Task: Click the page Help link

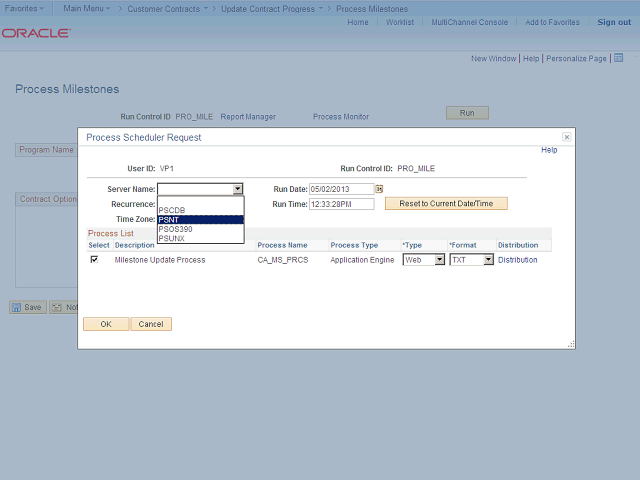Action: coord(531,58)
